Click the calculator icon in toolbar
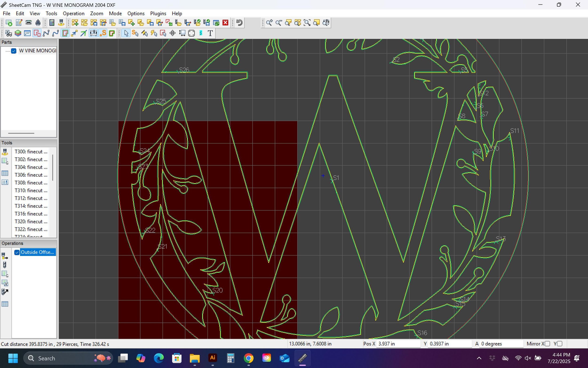The width and height of the screenshot is (588, 368). pos(52,23)
